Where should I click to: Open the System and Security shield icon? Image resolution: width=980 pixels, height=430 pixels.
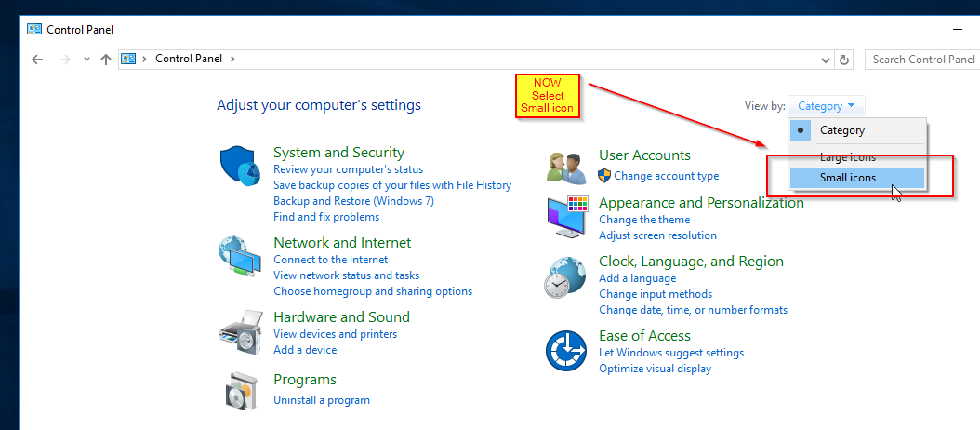point(240,166)
